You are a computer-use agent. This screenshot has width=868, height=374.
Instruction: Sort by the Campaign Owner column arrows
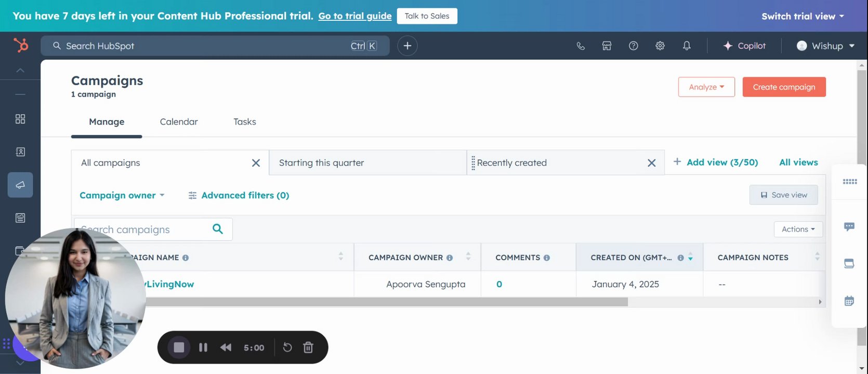coord(468,256)
